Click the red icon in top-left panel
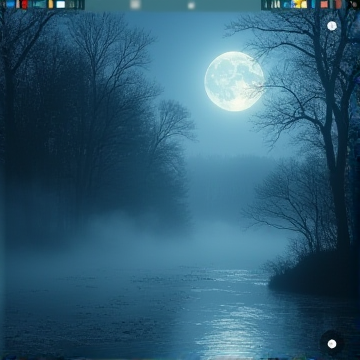Image resolution: width=360 pixels, height=360 pixels. pos(25,4)
